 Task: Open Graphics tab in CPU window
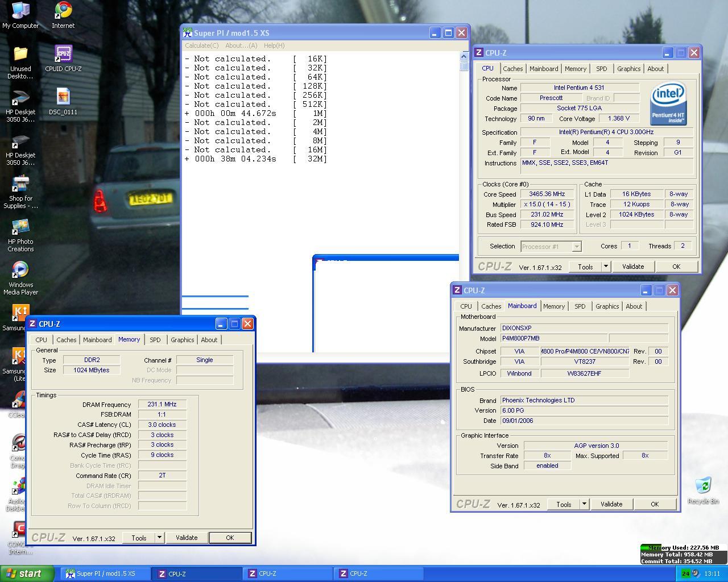[629, 69]
